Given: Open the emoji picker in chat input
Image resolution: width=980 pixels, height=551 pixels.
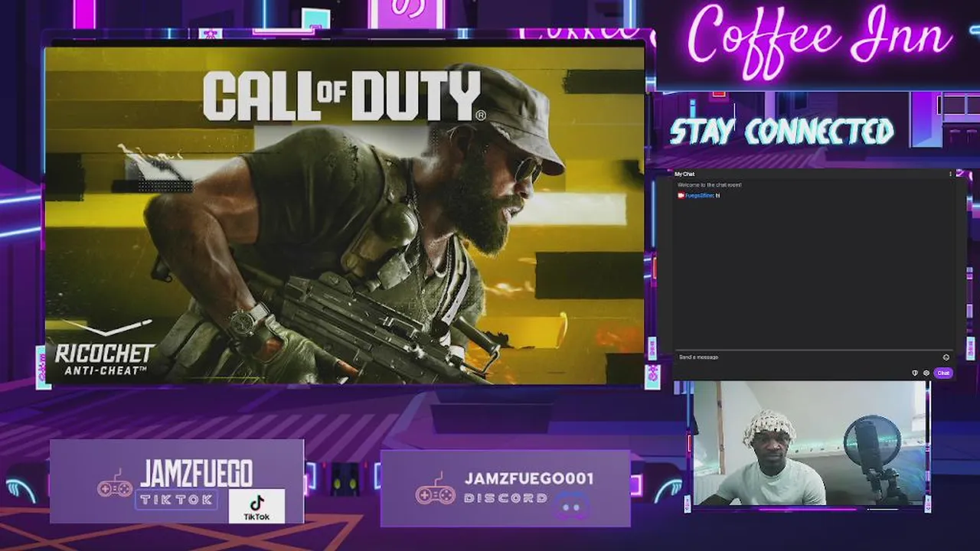Looking at the screenshot, I should coord(946,357).
